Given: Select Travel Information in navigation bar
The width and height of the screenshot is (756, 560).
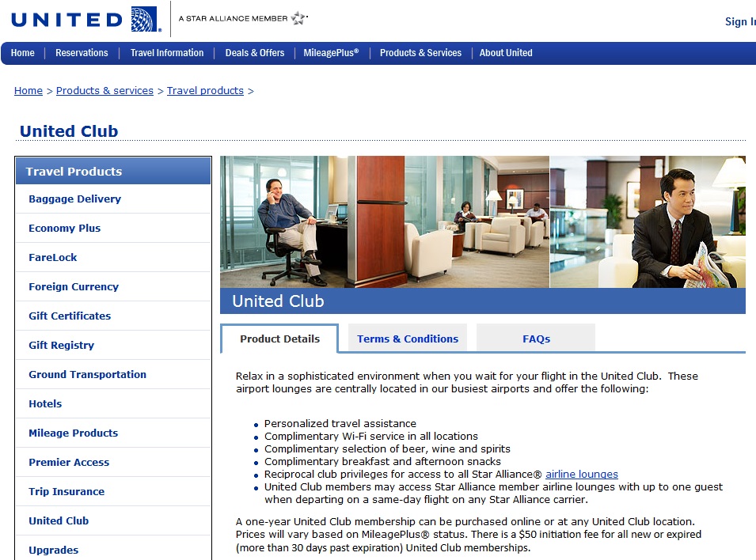Looking at the screenshot, I should (x=167, y=53).
